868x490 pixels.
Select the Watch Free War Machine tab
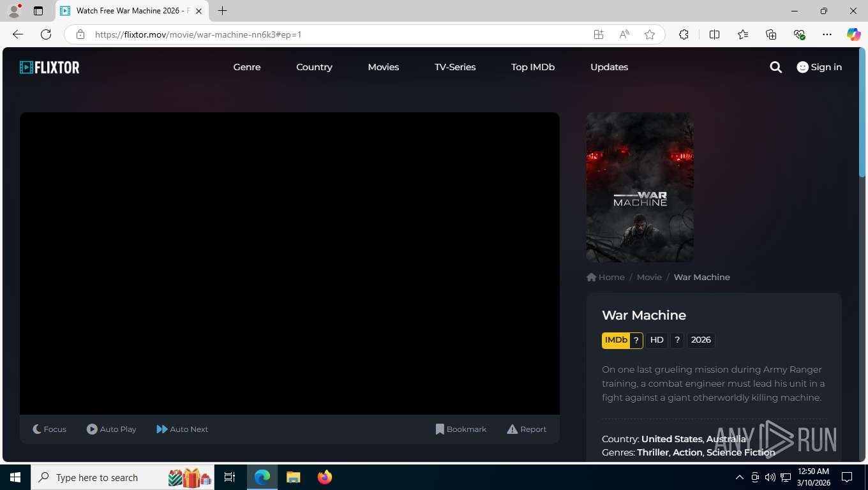131,11
